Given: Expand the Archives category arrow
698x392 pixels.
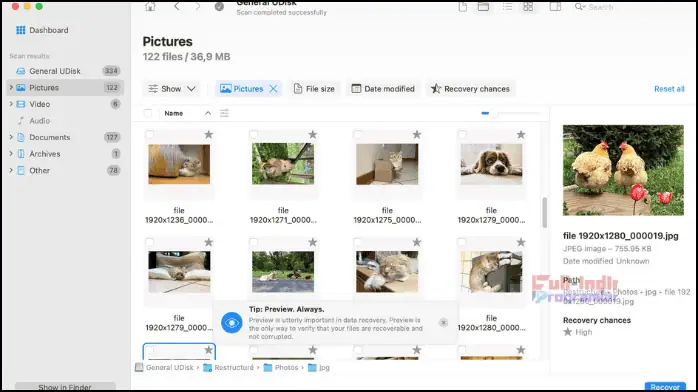Looking at the screenshot, I should click(x=11, y=154).
